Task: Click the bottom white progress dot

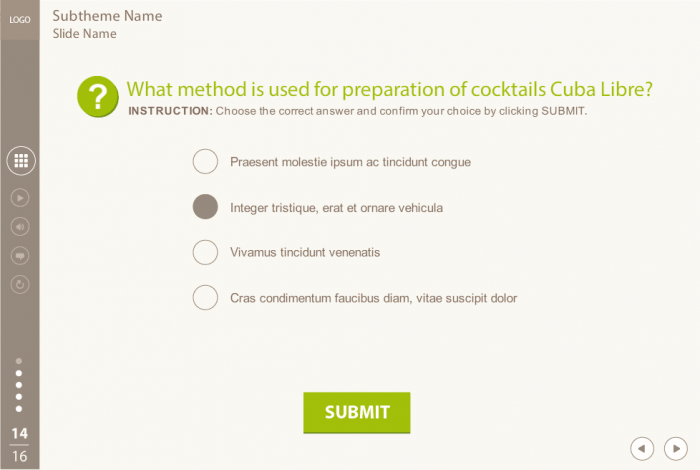Action: click(19, 408)
